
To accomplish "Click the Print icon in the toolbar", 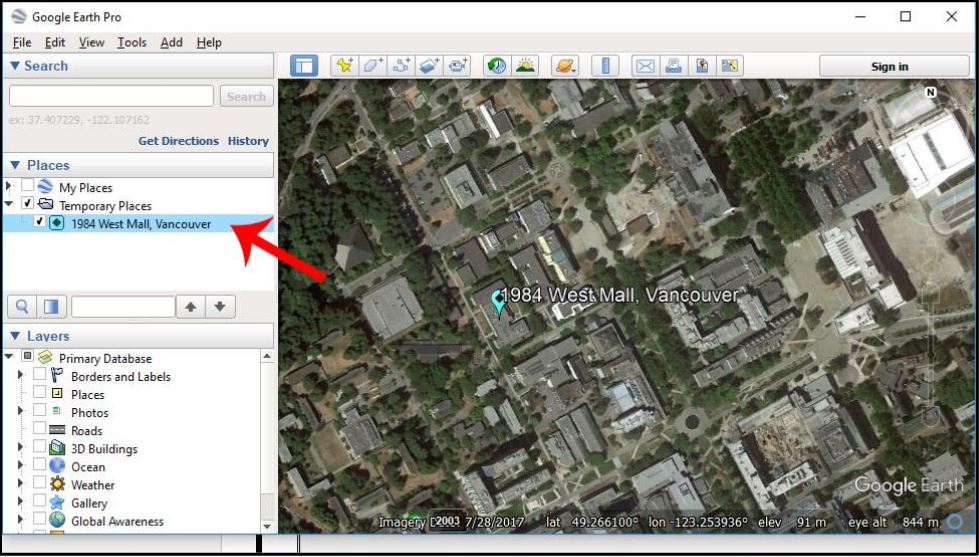I will click(673, 66).
